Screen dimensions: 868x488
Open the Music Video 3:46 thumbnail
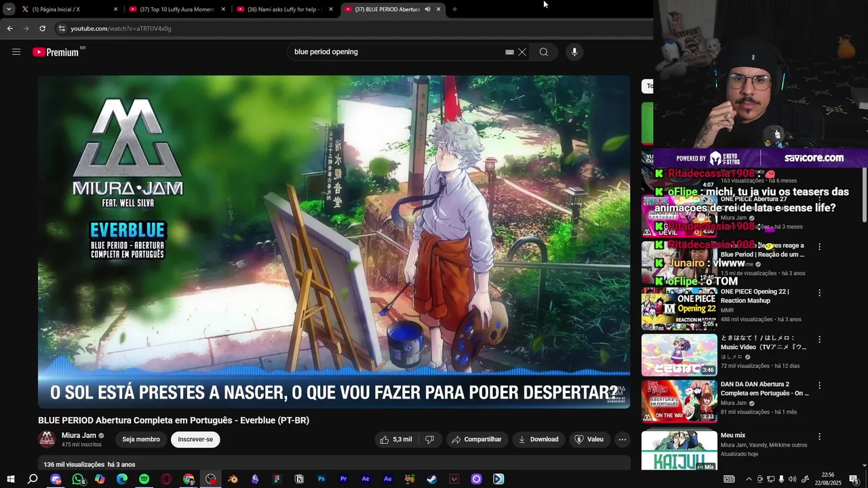pos(679,355)
